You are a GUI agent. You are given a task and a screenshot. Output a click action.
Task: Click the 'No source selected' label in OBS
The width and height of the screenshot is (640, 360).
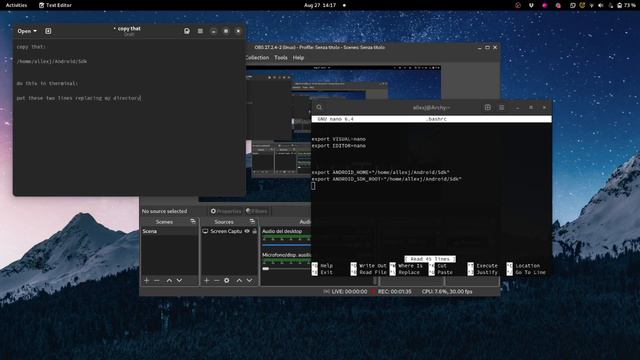pos(164,211)
